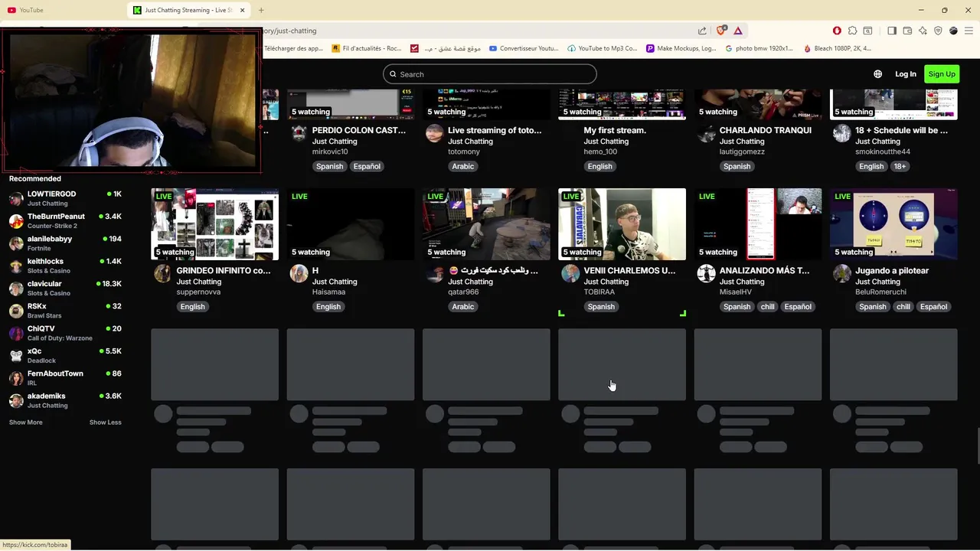Open the browser profile avatar
The width and height of the screenshot is (980, 551).
pyautogui.click(x=953, y=31)
